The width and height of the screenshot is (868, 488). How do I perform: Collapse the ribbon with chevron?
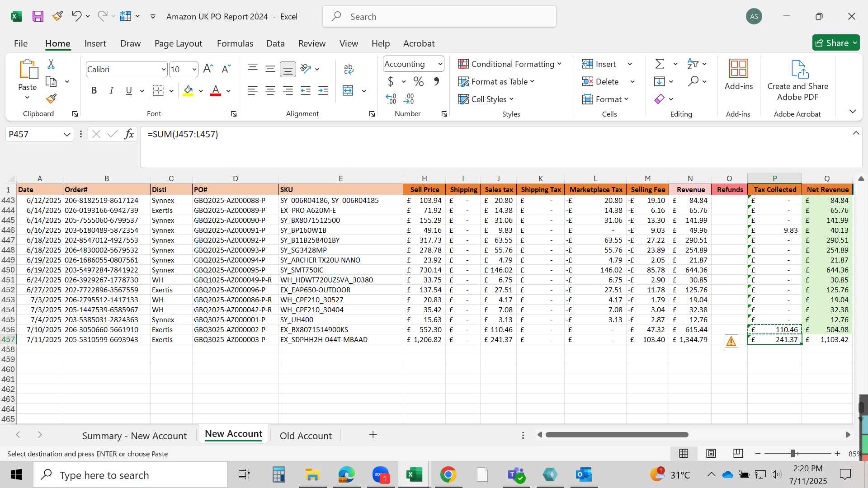[853, 112]
